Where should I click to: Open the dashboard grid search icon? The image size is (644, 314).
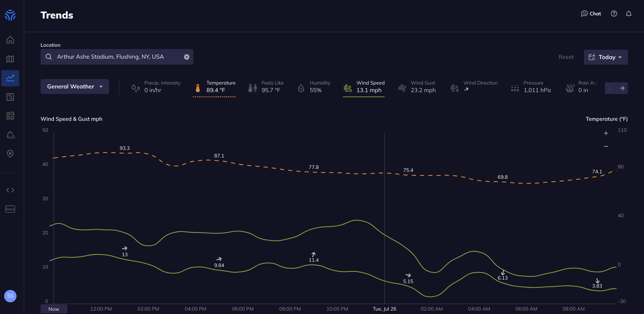pos(10,116)
